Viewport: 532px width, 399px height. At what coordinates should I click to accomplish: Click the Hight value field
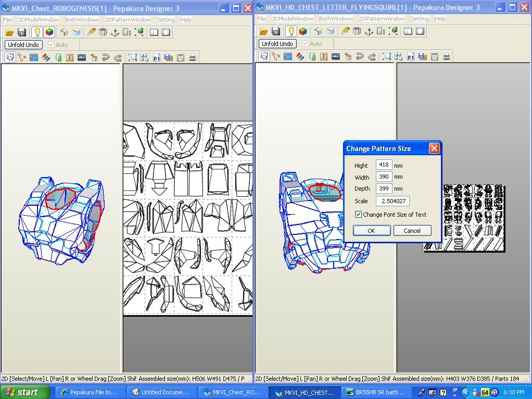pos(384,165)
